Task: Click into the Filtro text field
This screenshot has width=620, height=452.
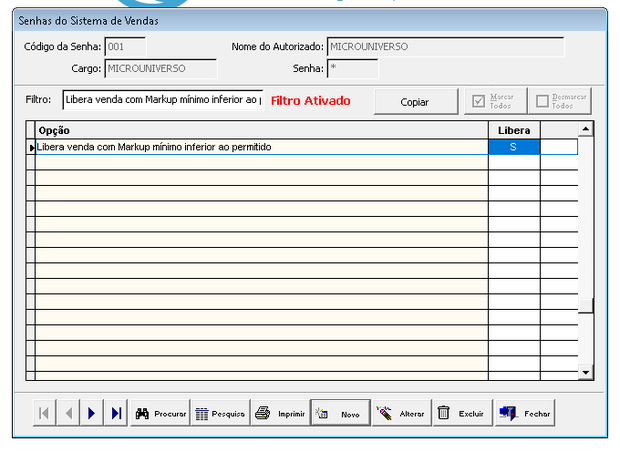Action: [x=162, y=101]
